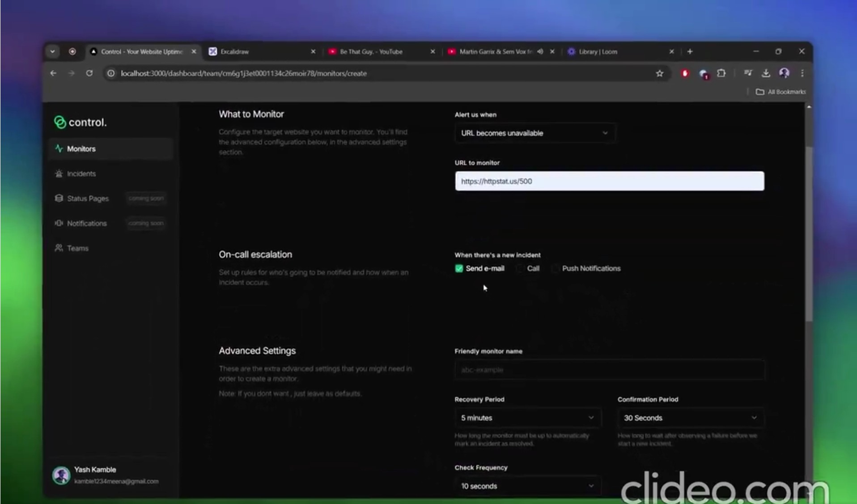This screenshot has width=857, height=504.
Task: Switch to the Excalidraw tab
Action: (x=262, y=51)
